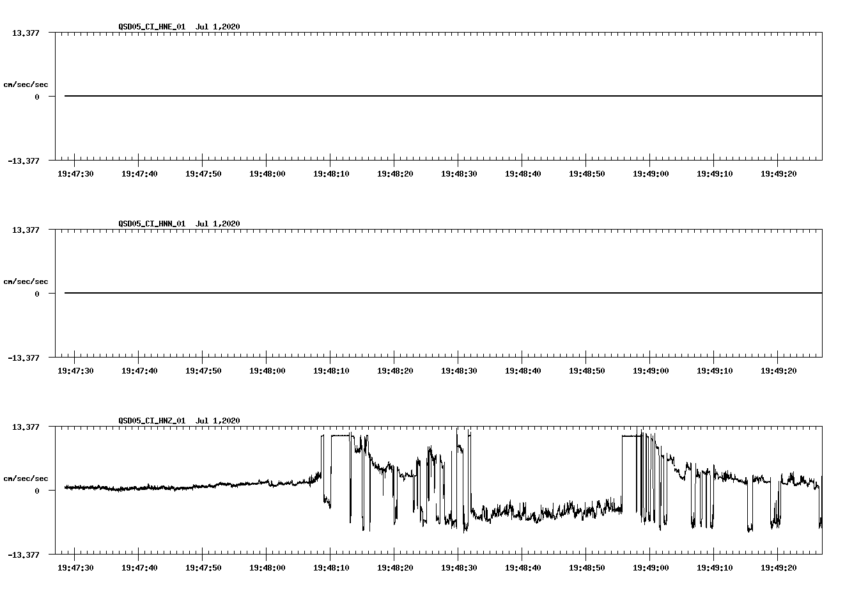Click the 13.377 upper limit on the HNN plot

click(x=26, y=230)
